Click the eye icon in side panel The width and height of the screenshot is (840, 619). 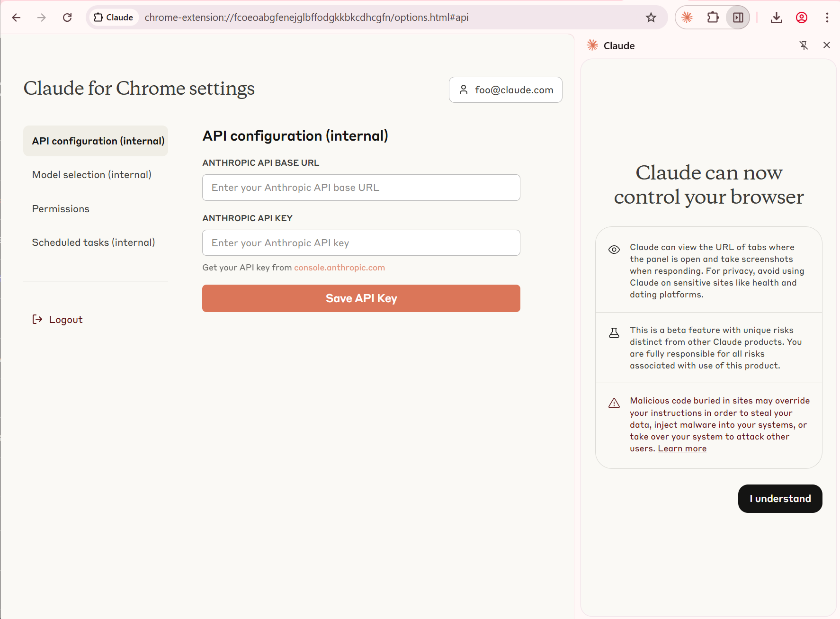pos(614,250)
